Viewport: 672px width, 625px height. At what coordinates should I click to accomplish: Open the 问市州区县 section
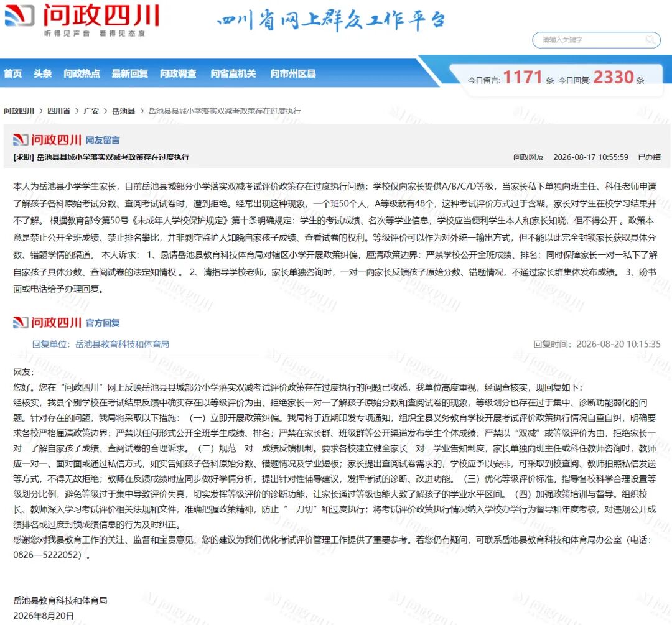[292, 73]
